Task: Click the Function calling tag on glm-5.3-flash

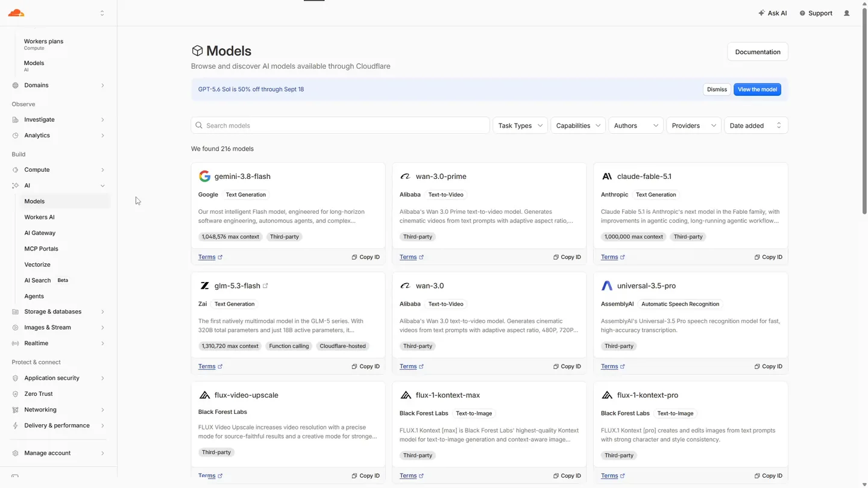Action: [x=289, y=346]
